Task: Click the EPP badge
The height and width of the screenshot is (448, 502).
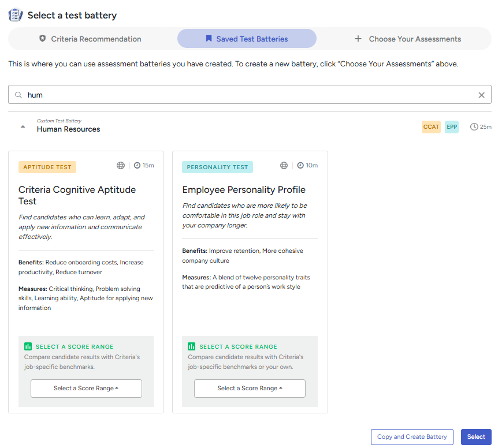Action: click(x=451, y=126)
